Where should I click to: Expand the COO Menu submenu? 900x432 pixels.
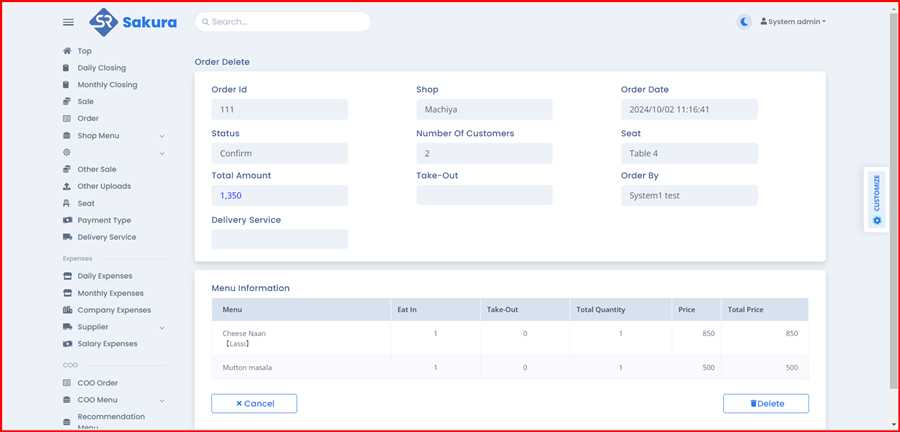pyautogui.click(x=161, y=400)
